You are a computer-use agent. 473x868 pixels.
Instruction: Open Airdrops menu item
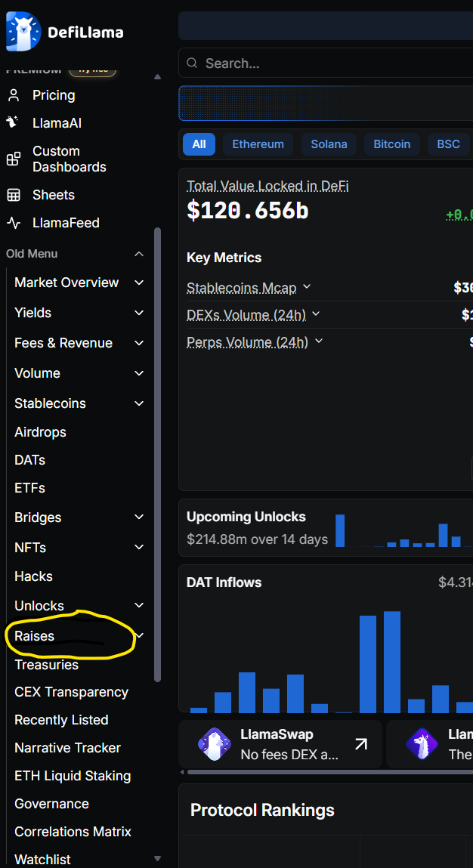click(41, 432)
